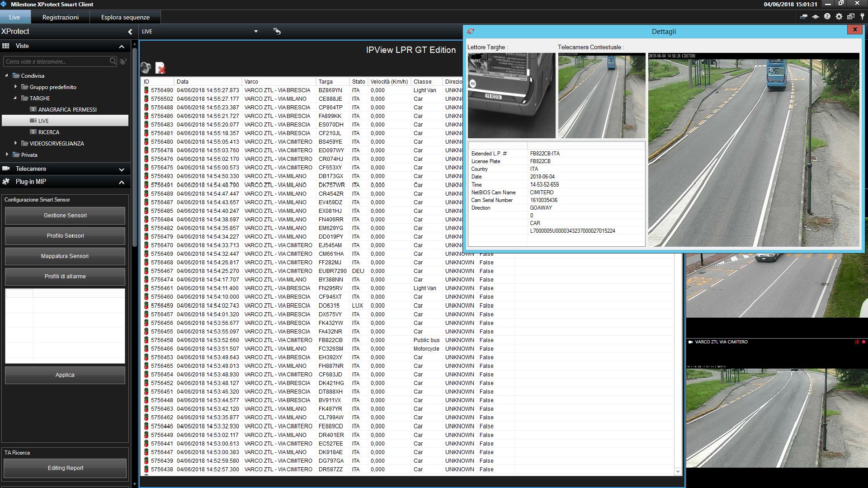Sort by the Velocità (Km/h) column header
Screen dimensions: 868x488
point(389,82)
